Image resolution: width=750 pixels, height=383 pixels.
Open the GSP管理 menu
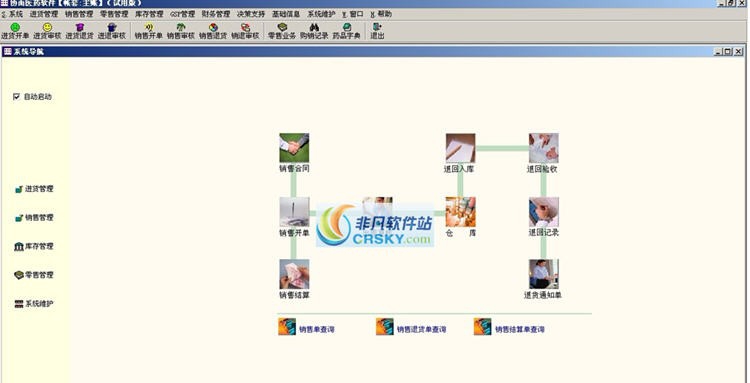coord(183,14)
